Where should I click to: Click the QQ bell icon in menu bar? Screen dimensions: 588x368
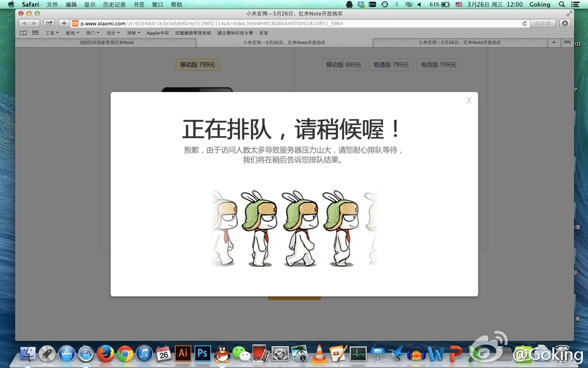coord(349,5)
